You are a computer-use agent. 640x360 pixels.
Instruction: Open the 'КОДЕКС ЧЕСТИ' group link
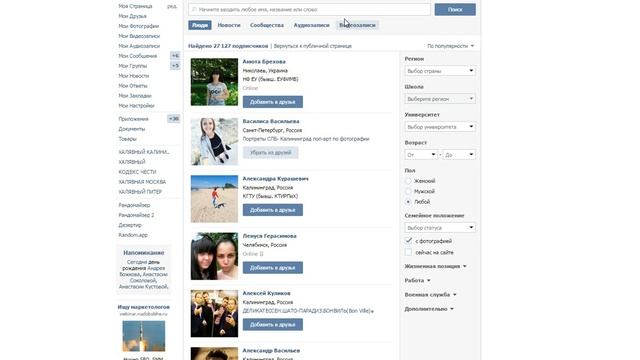(x=137, y=172)
